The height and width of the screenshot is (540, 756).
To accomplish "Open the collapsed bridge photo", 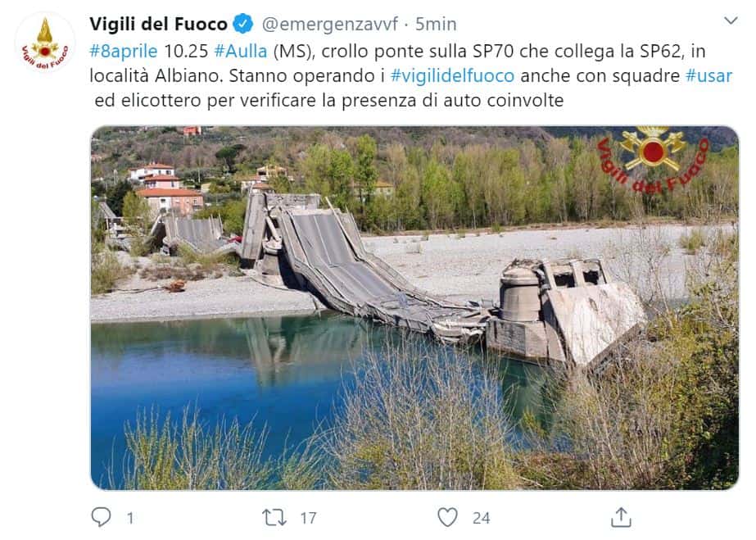I will [414, 307].
